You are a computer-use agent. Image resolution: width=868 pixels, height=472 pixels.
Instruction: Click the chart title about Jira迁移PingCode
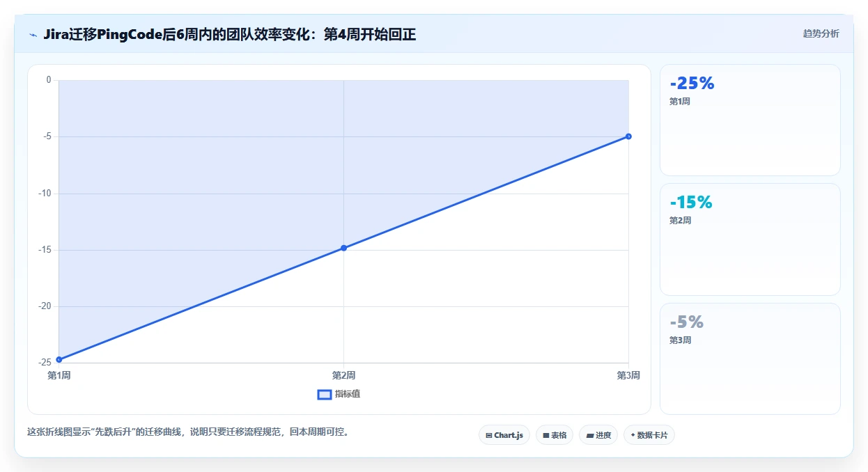(230, 34)
